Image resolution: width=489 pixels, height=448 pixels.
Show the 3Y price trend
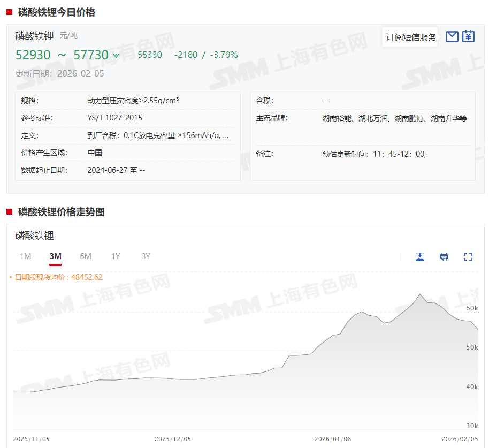click(x=146, y=256)
